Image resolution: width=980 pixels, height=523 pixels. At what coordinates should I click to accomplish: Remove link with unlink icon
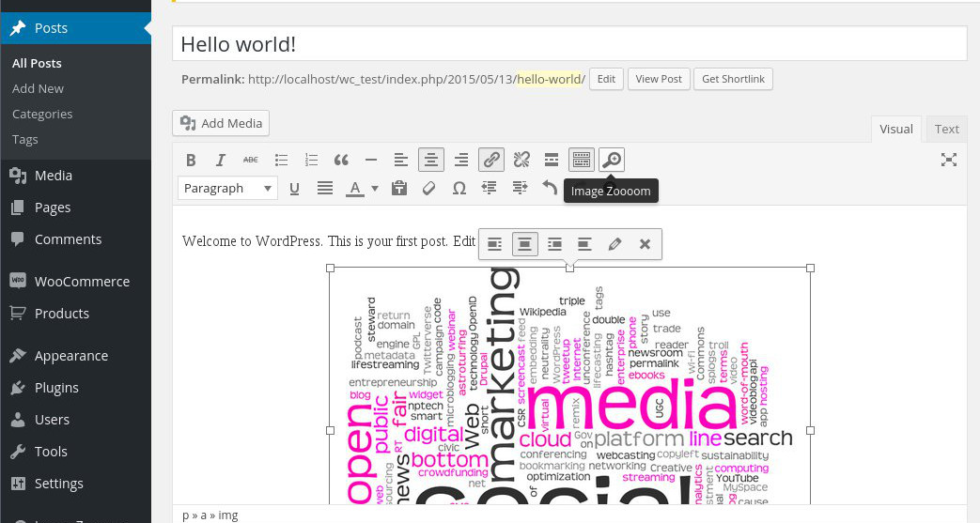pyautogui.click(x=521, y=160)
